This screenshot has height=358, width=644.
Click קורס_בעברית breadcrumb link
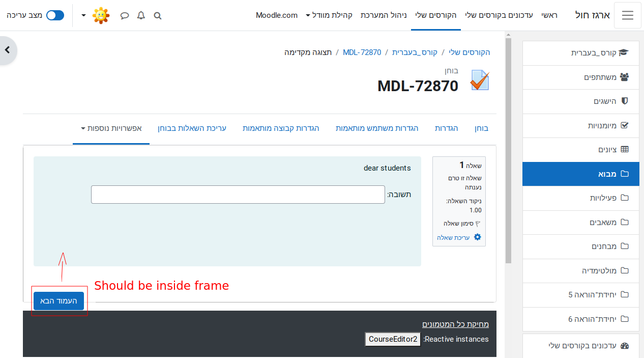[x=415, y=52]
